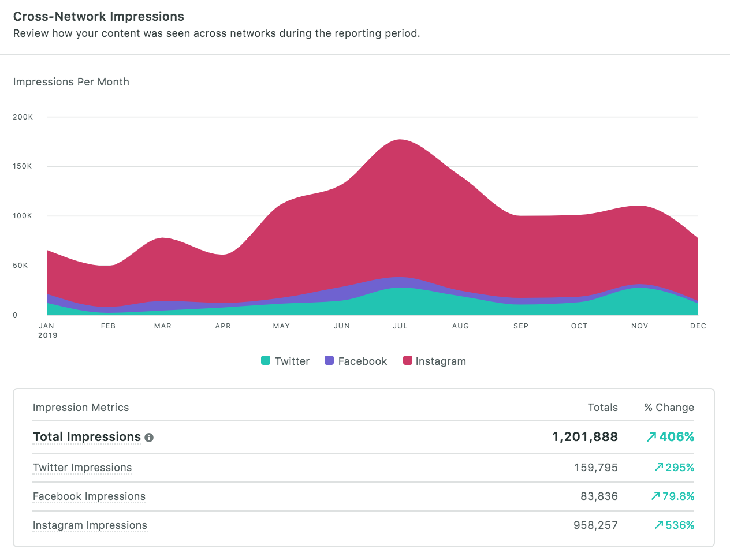Click the 200K y-axis label

tap(23, 117)
